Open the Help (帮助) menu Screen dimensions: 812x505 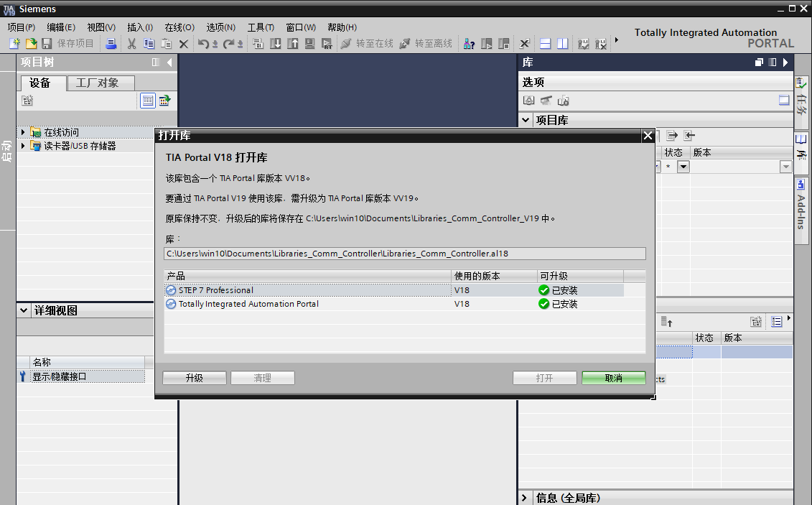click(x=342, y=27)
